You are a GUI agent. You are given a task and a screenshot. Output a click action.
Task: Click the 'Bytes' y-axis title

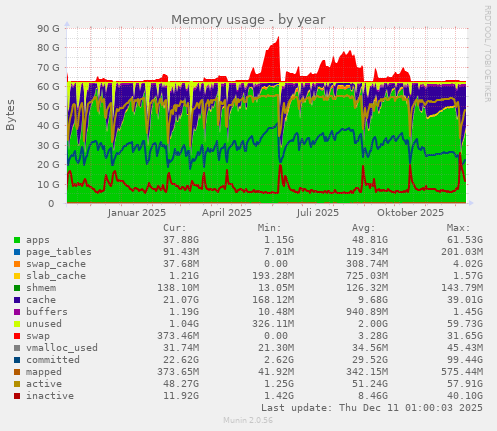[x=10, y=115]
